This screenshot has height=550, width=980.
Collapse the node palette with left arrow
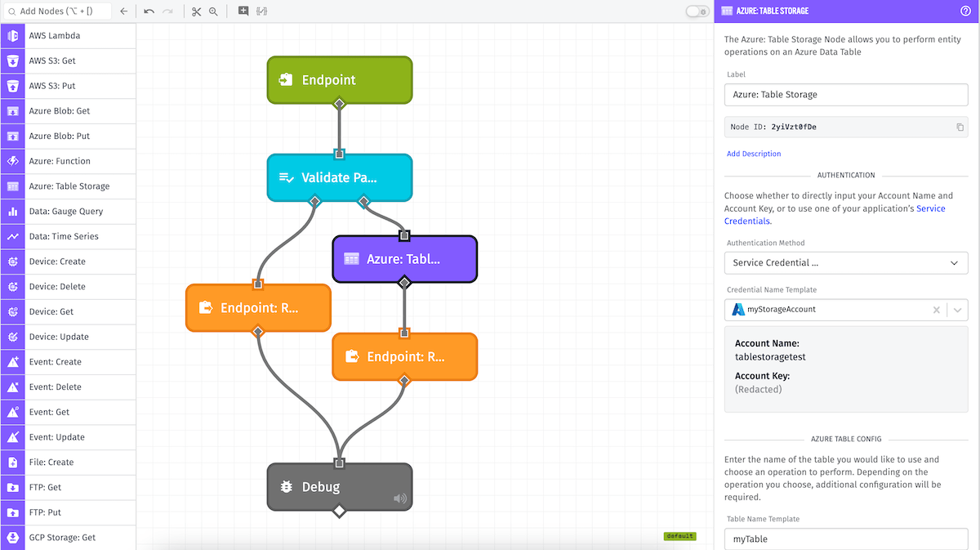click(123, 11)
